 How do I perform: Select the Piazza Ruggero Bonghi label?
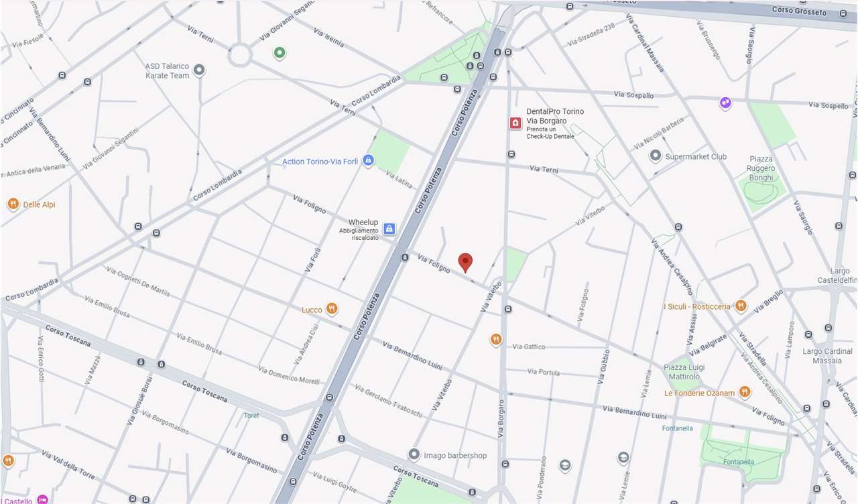761,168
